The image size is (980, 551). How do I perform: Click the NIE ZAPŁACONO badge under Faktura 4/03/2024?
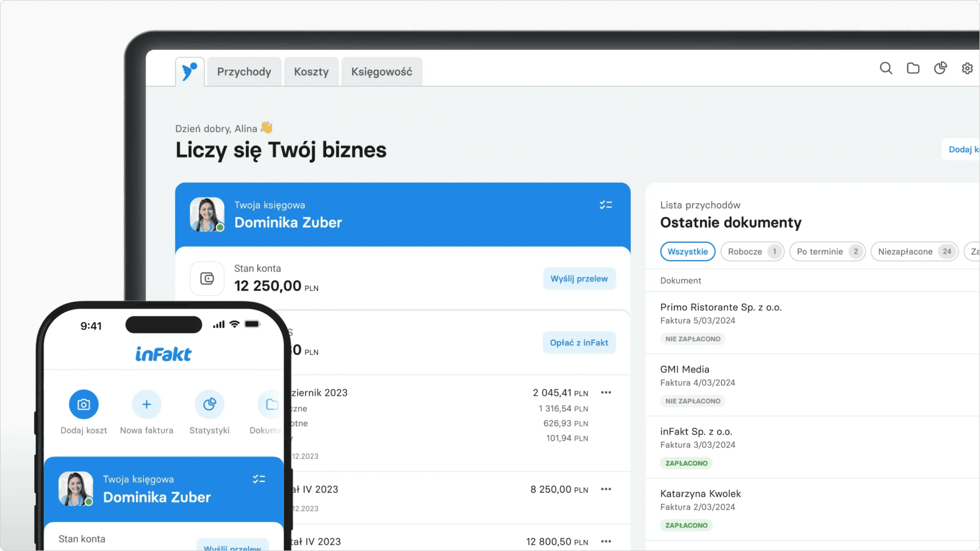693,401
